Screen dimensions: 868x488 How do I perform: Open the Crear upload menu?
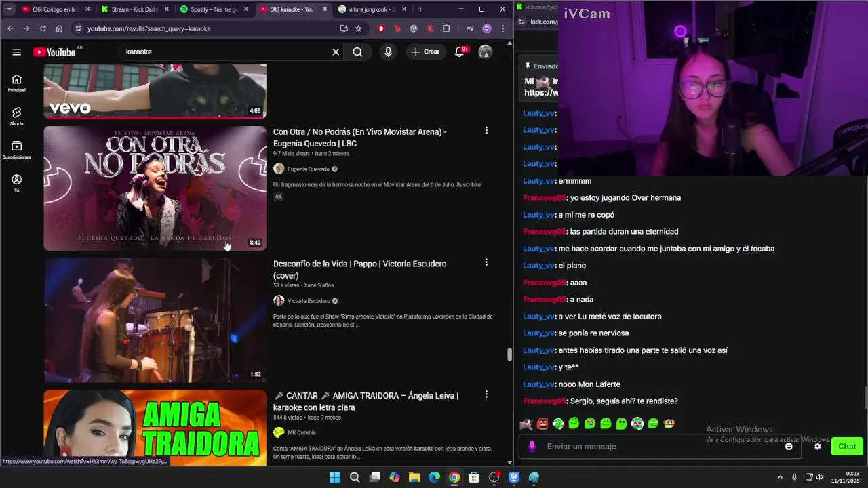(x=426, y=52)
